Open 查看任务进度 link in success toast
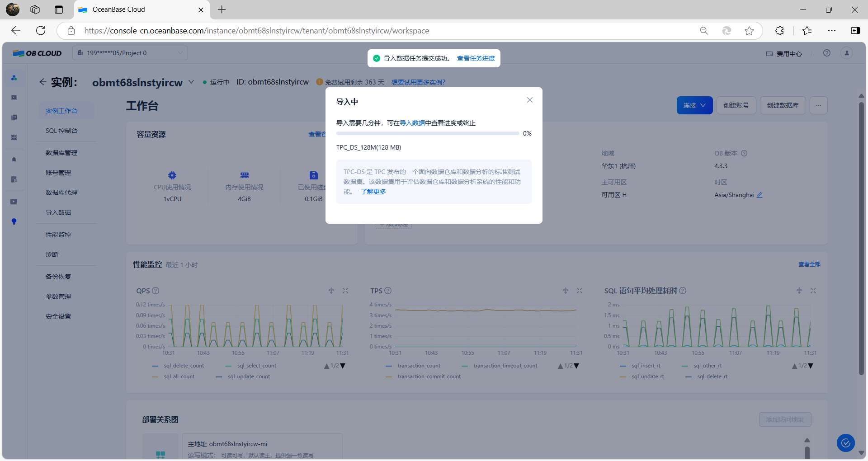The image size is (868, 461). pyautogui.click(x=476, y=58)
